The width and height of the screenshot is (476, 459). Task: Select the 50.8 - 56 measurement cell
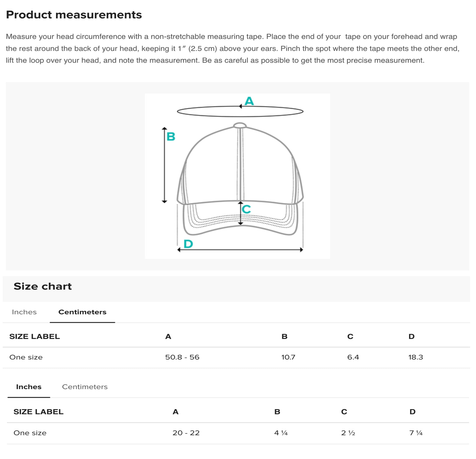point(182,357)
